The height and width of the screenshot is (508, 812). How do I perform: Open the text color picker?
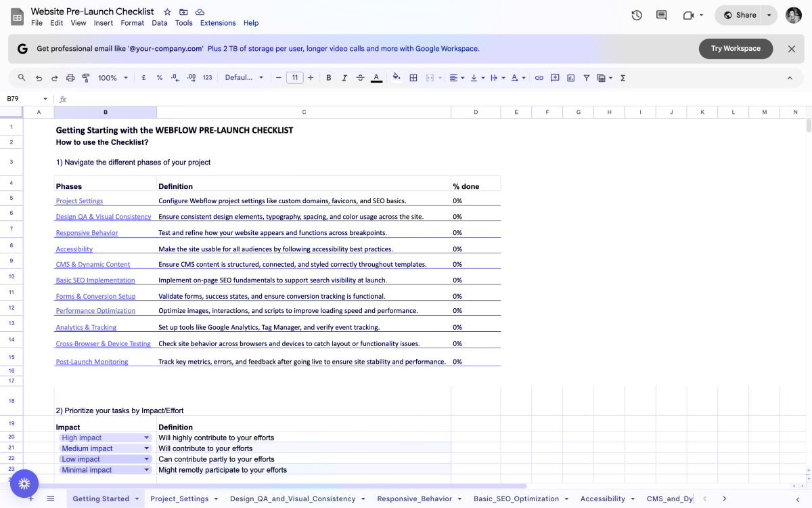376,78
